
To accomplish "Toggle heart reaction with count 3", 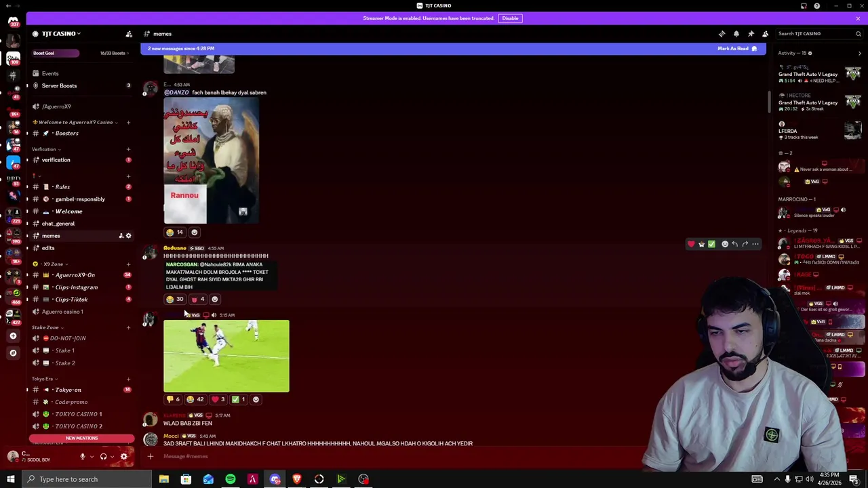I will pos(218,400).
